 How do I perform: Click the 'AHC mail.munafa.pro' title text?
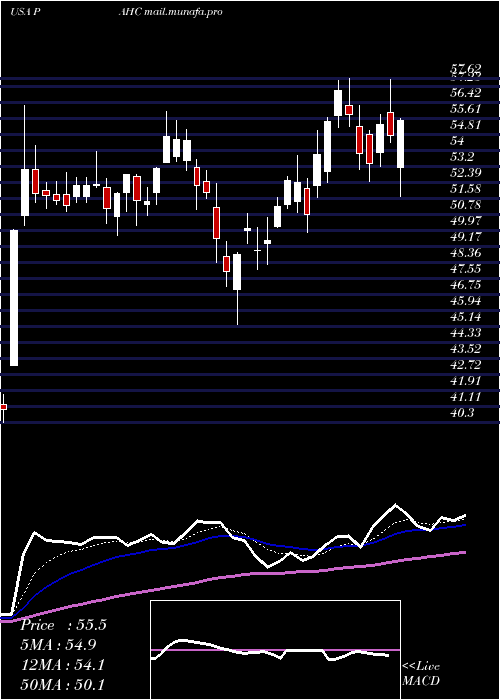tap(170, 12)
